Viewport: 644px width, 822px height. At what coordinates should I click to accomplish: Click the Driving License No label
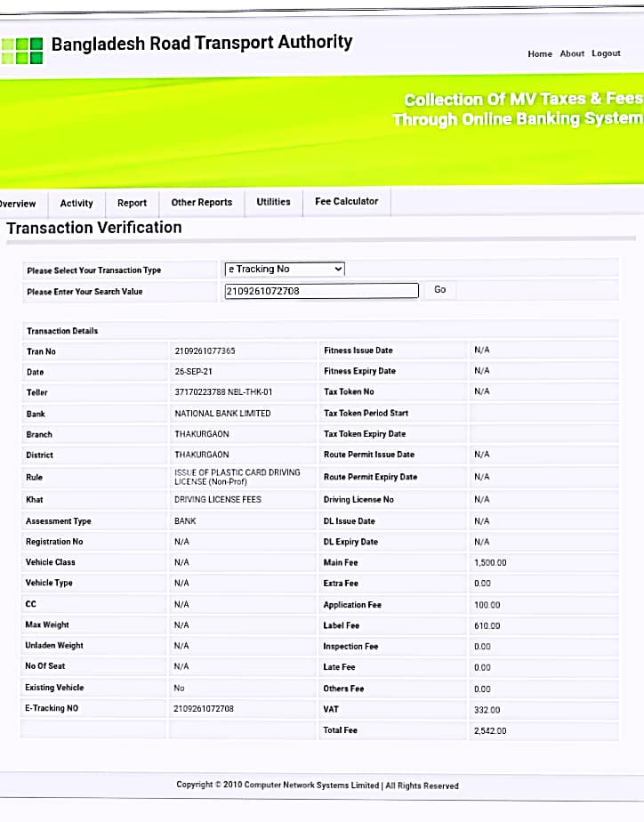pyautogui.click(x=358, y=500)
